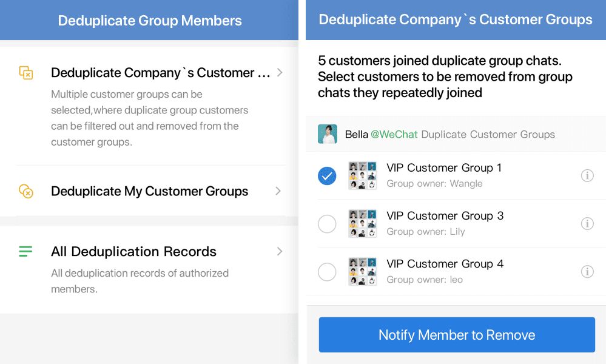Expand Deduplicate Company's Customer chevron arrow

pos(280,72)
